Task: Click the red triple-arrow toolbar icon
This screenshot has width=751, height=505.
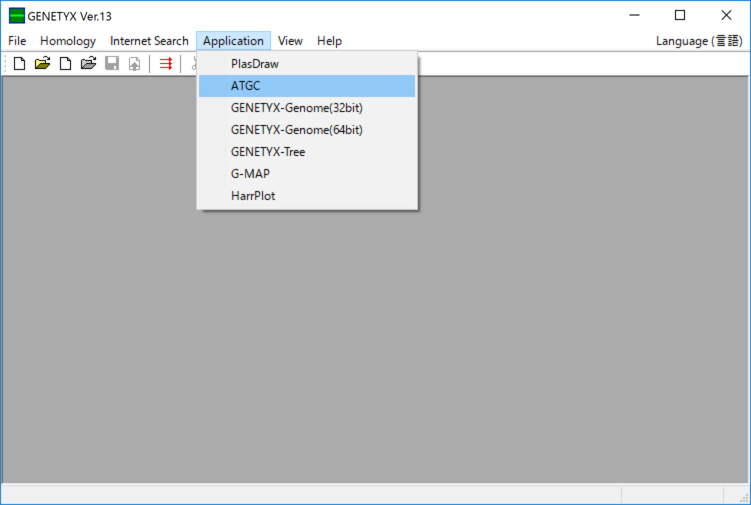Action: (x=166, y=64)
